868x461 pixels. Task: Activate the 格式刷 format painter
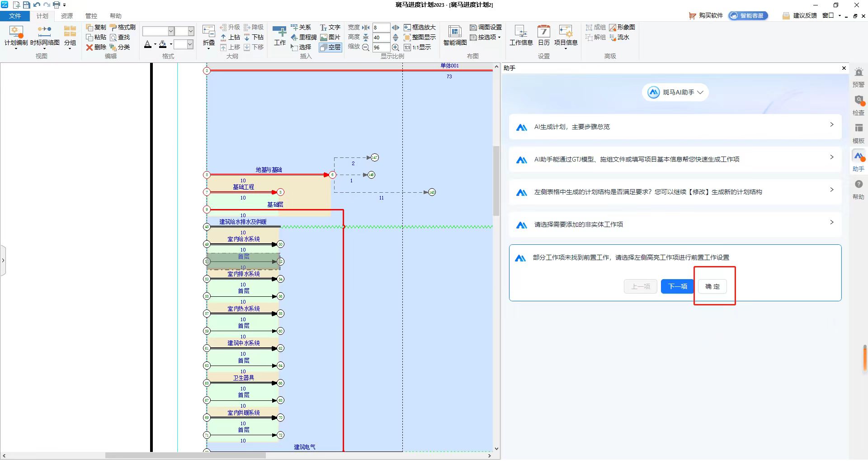pyautogui.click(x=123, y=27)
